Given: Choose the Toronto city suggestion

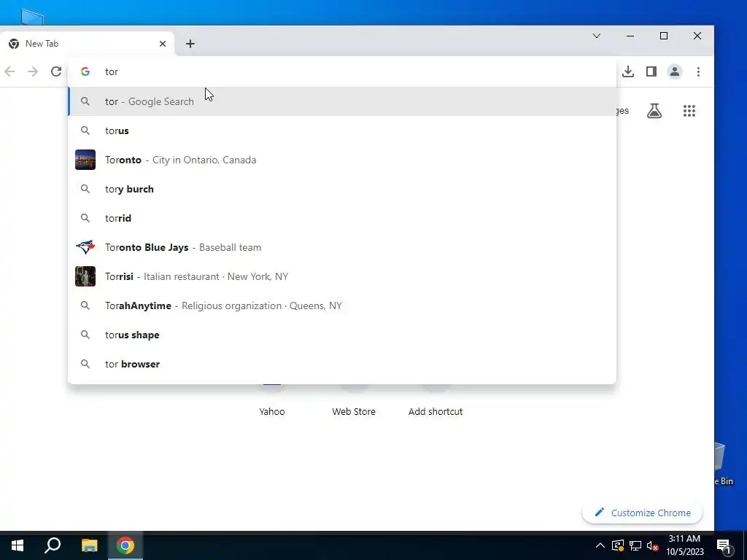Looking at the screenshot, I should 342,160.
